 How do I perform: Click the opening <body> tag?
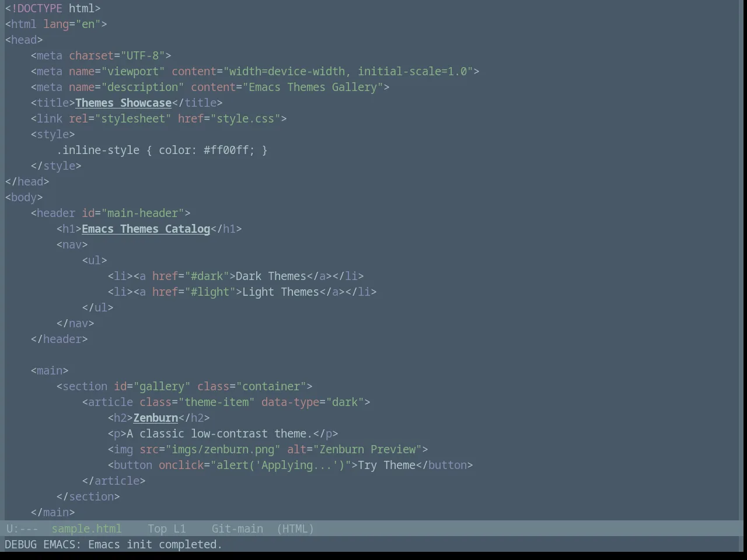coord(24,197)
